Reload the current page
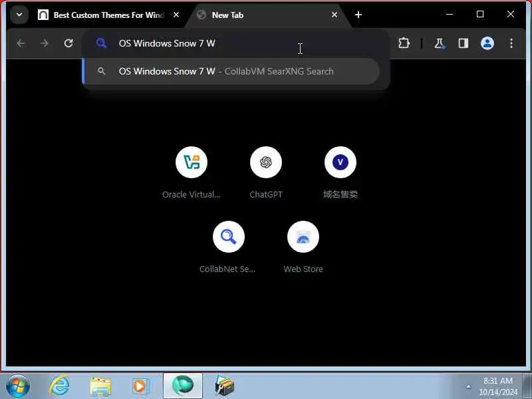532x399 pixels. (x=68, y=43)
